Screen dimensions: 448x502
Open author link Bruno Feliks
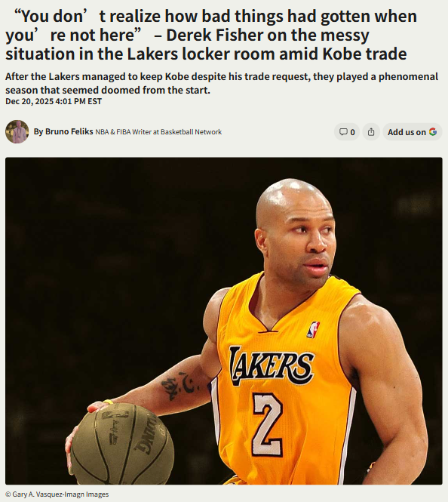click(69, 131)
